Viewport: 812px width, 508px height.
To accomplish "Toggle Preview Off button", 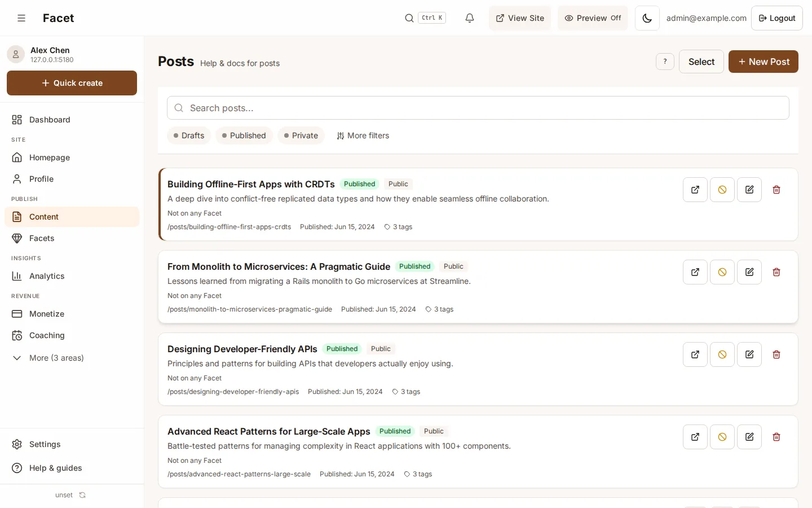I will [x=593, y=18].
